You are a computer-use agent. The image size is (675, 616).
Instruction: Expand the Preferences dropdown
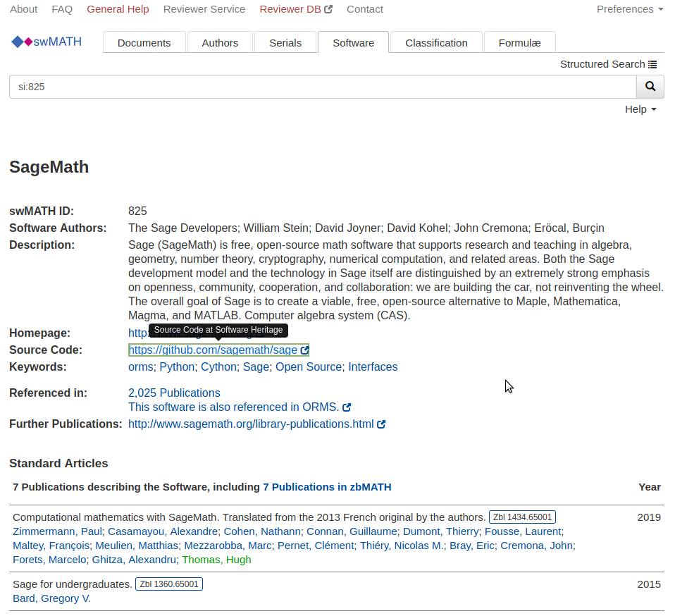coord(629,9)
